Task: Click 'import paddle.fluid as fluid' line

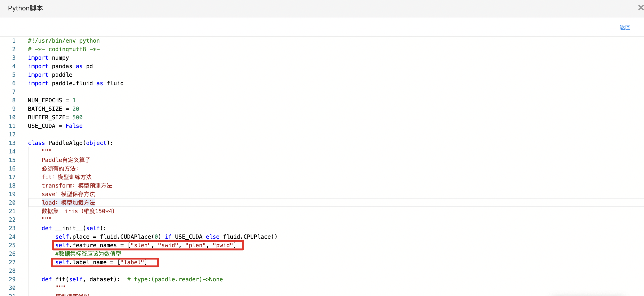Action: (x=76, y=83)
